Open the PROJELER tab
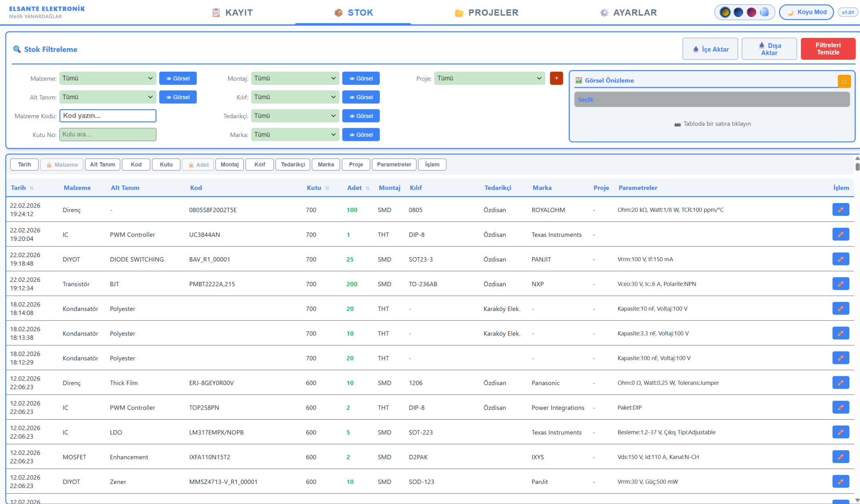 click(x=487, y=13)
